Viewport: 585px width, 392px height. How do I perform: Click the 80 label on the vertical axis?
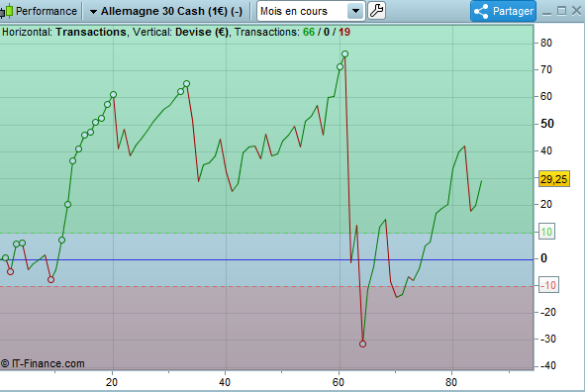(546, 43)
